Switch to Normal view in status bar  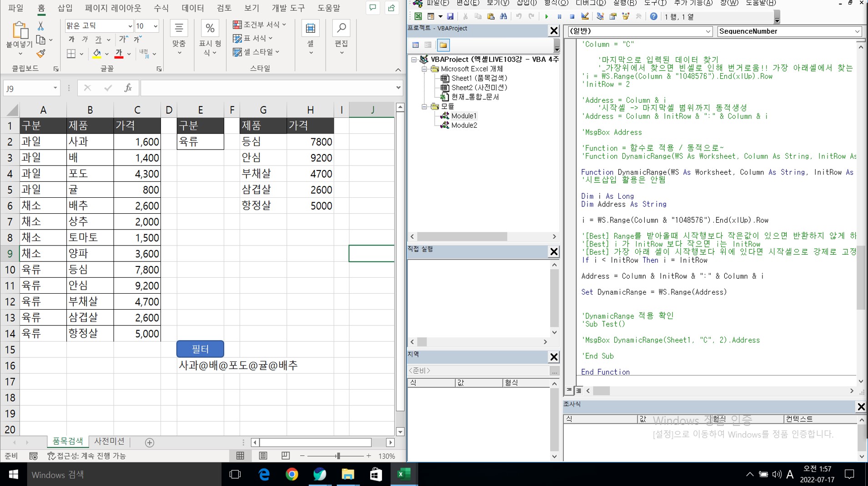[241, 456]
